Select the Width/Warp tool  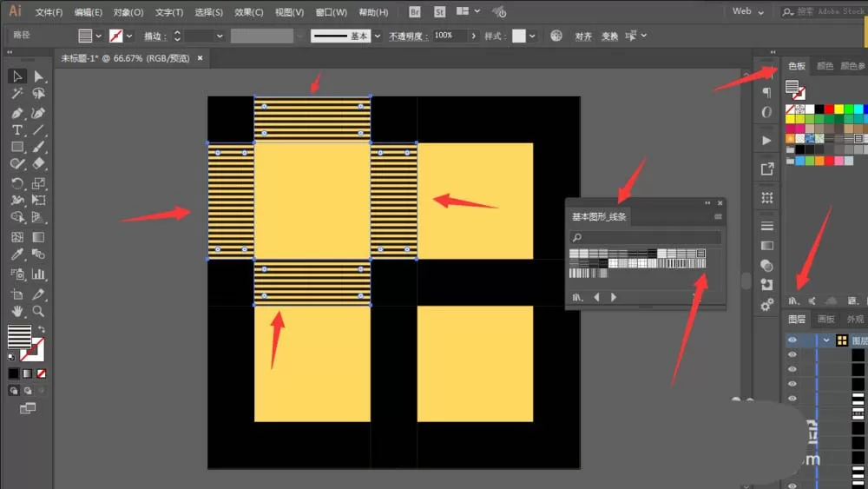17,200
